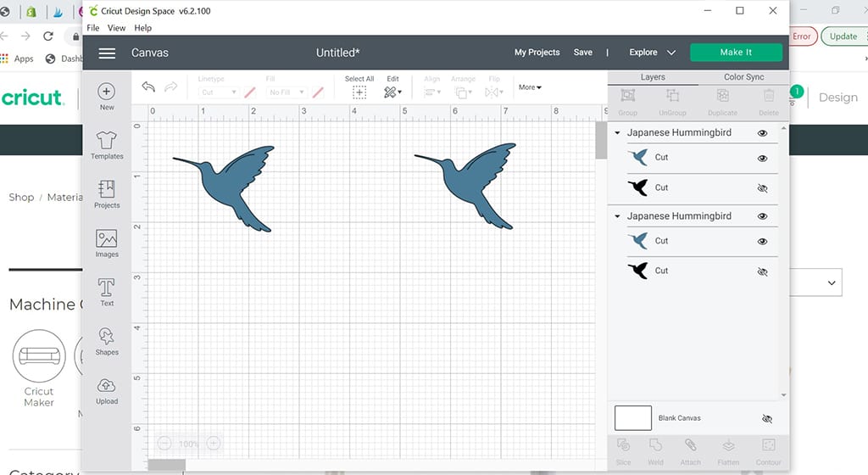Open the dropdown in the browser page
This screenshot has width=868, height=475.
pos(816,282)
